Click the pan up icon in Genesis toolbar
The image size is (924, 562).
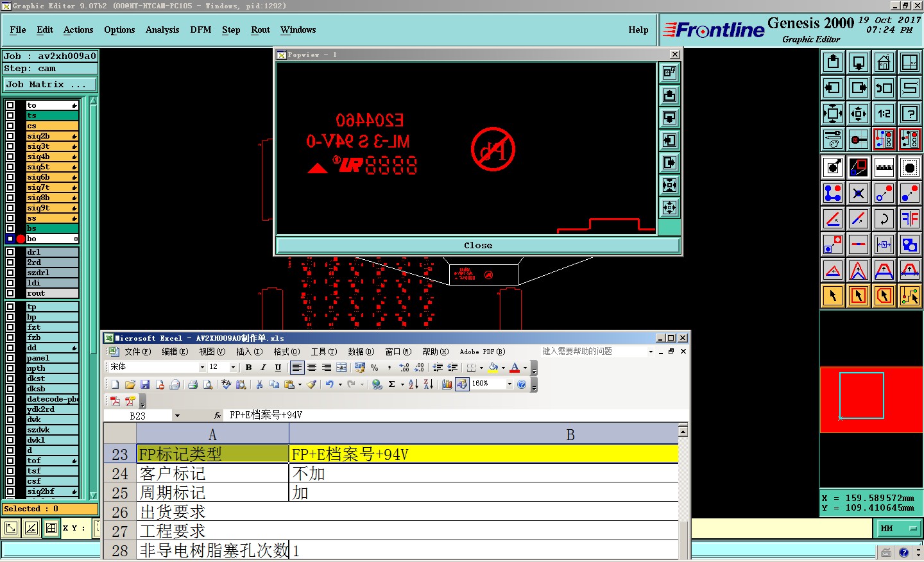coord(833,62)
